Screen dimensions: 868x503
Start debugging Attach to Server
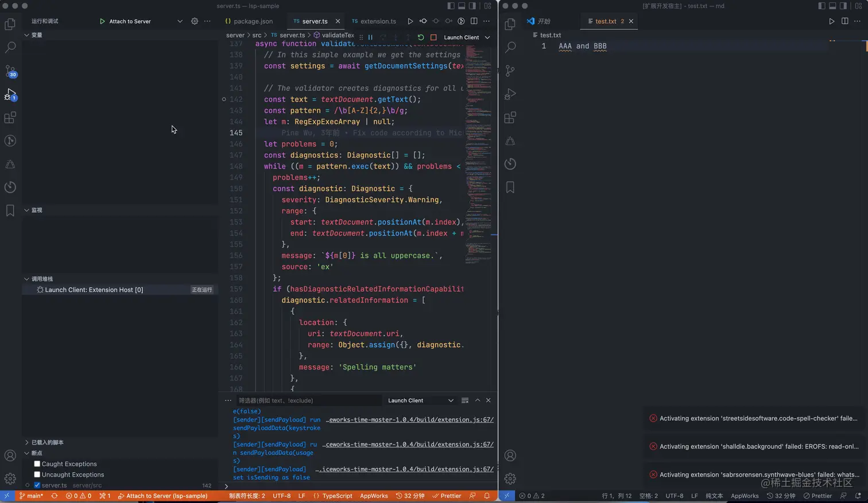tap(102, 21)
